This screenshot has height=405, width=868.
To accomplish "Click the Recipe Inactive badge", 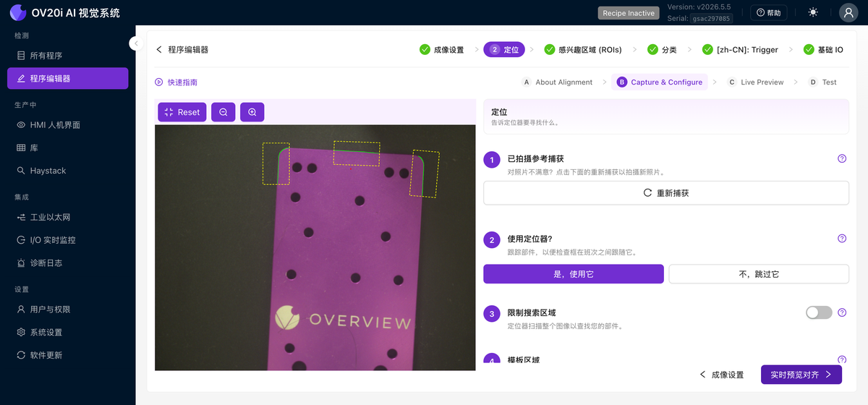I will [x=629, y=13].
